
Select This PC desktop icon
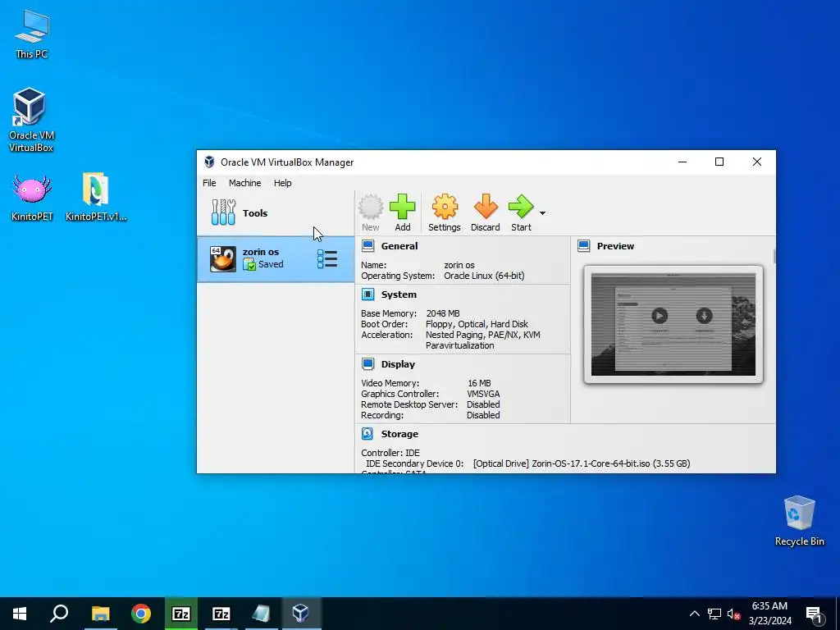[x=32, y=34]
